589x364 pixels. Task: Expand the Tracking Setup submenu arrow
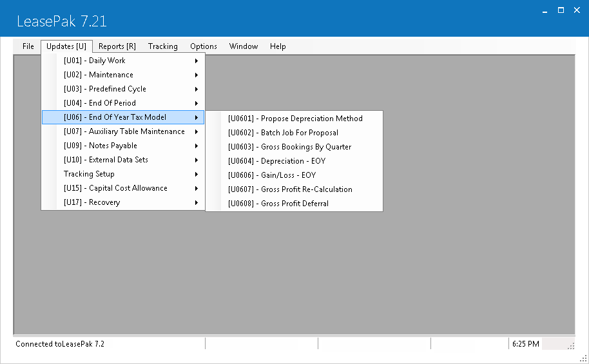(197, 175)
